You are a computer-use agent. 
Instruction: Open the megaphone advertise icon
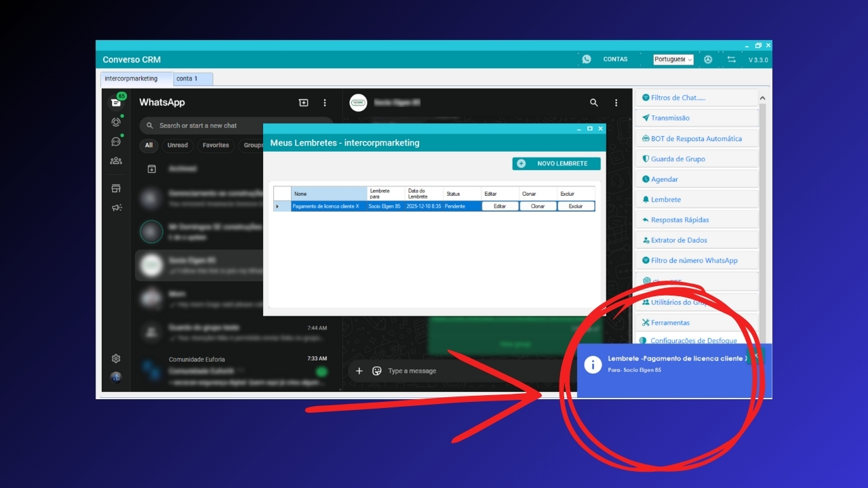(116, 207)
